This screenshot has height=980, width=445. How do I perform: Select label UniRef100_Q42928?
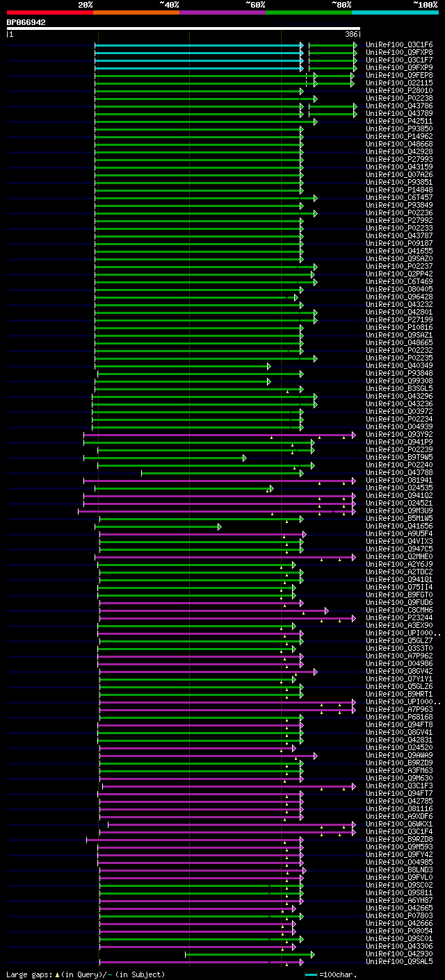coord(399,152)
